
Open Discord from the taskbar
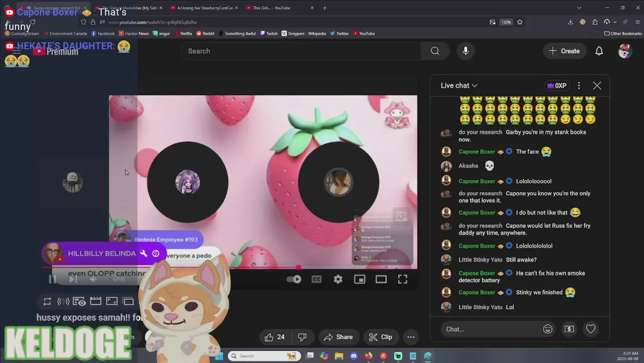coord(353,356)
